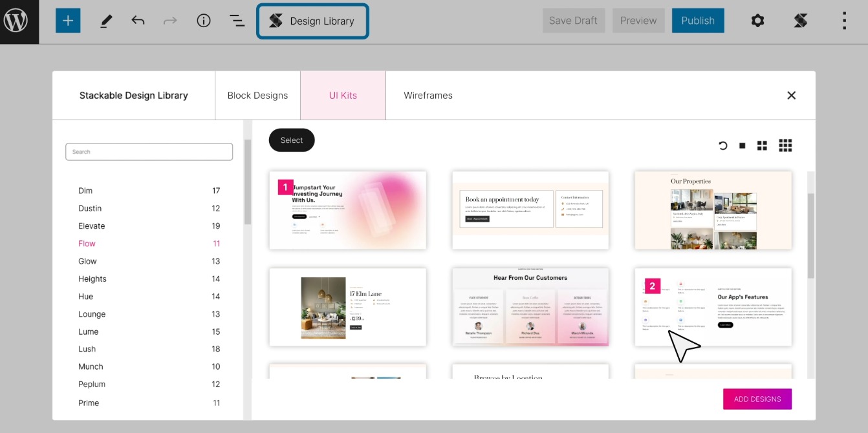Click the Stackable icon in the top bar
This screenshot has width=868, height=433.
800,21
